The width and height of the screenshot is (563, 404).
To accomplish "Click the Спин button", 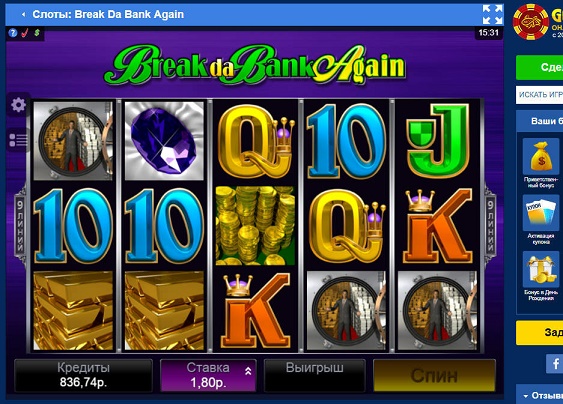I will point(434,376).
